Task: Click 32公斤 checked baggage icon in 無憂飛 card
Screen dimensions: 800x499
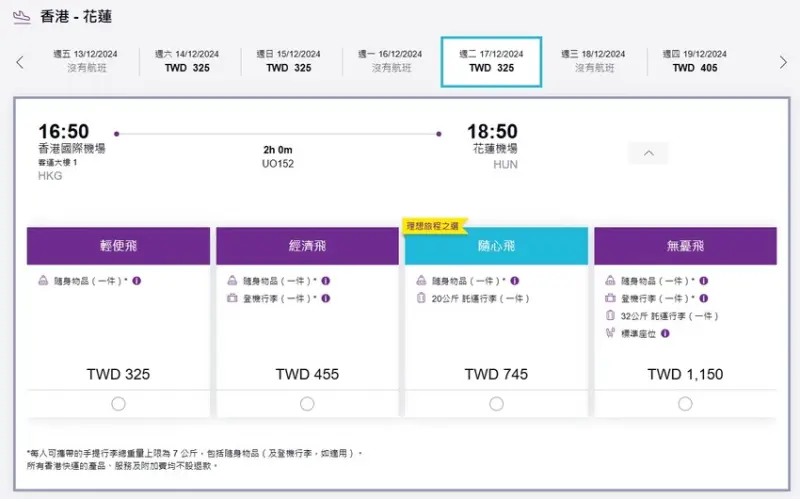Action: [x=612, y=316]
